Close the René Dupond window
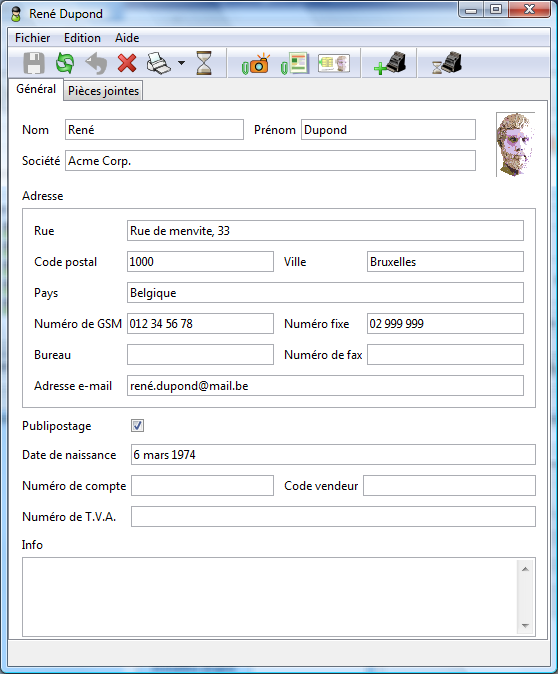This screenshot has height=674, width=558. point(530,9)
